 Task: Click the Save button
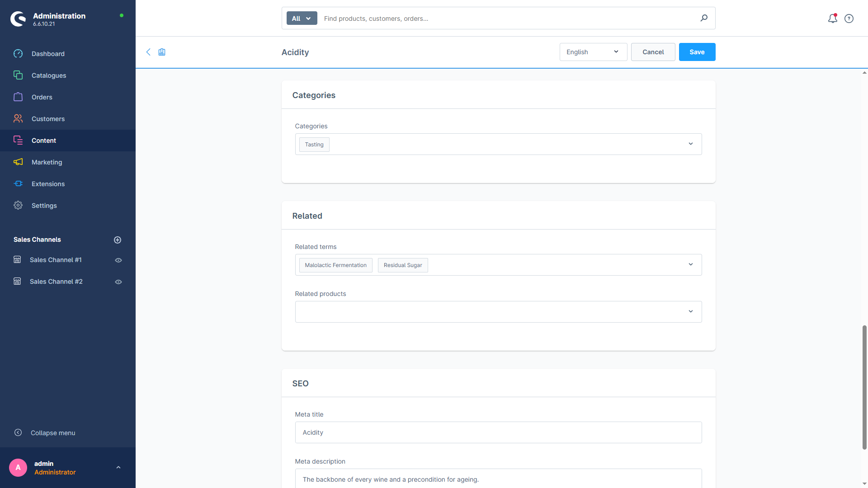(x=697, y=52)
